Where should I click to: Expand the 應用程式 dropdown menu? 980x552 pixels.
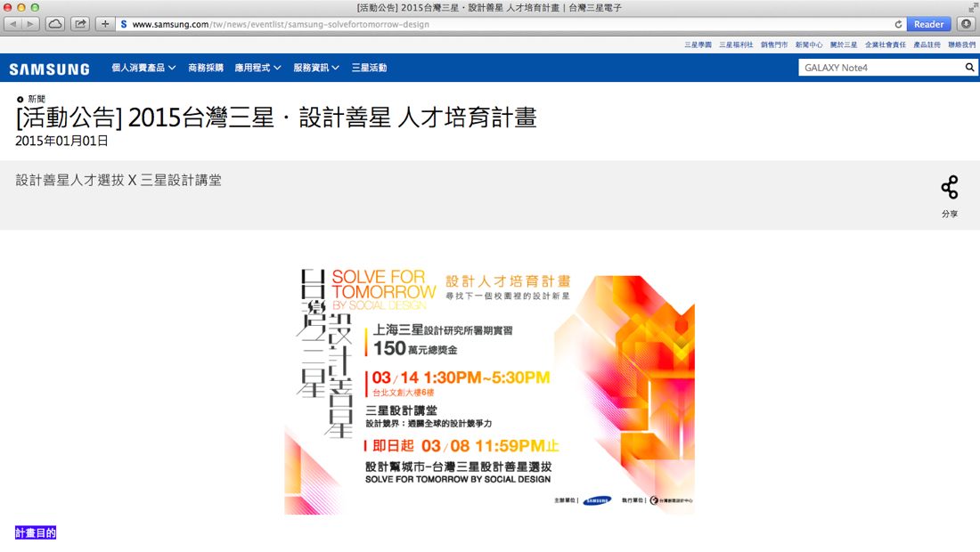pyautogui.click(x=258, y=68)
